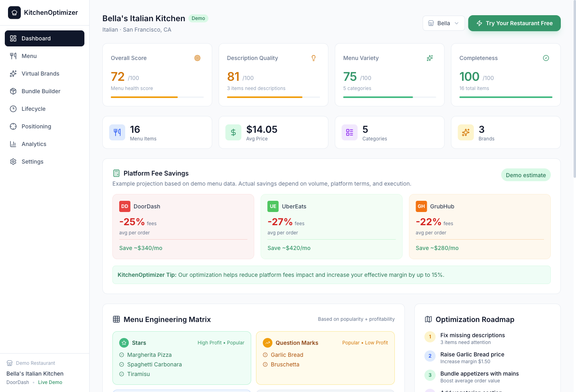This screenshot has width=576, height=392.
Task: Click the $14.05 average price value
Action: tap(262, 129)
